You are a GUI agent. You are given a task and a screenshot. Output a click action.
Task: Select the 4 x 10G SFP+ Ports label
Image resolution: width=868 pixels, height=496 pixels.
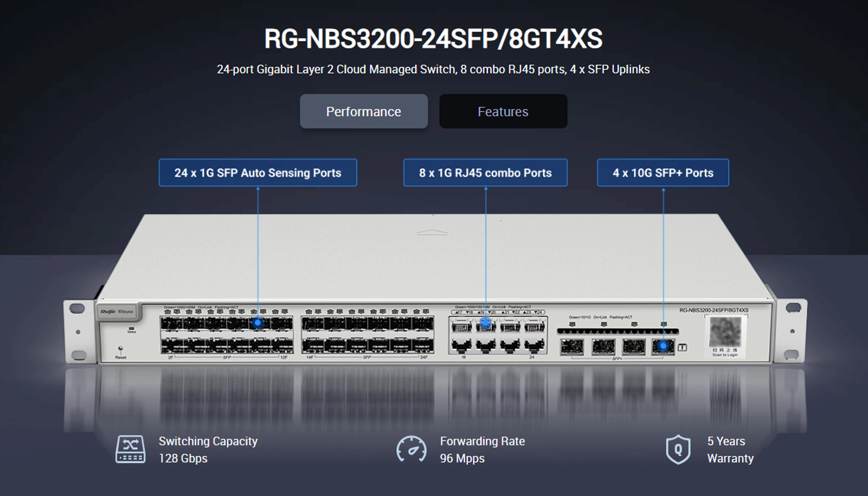pyautogui.click(x=663, y=173)
